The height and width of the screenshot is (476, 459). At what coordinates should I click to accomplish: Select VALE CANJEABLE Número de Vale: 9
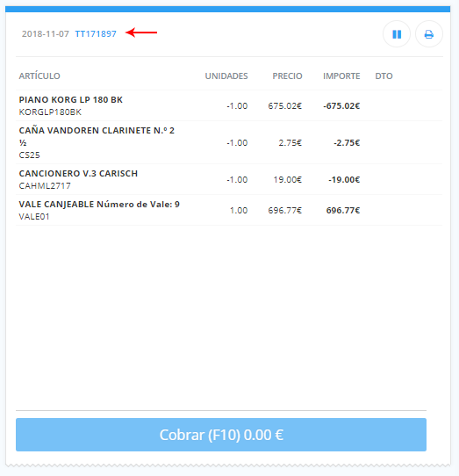tap(99, 205)
